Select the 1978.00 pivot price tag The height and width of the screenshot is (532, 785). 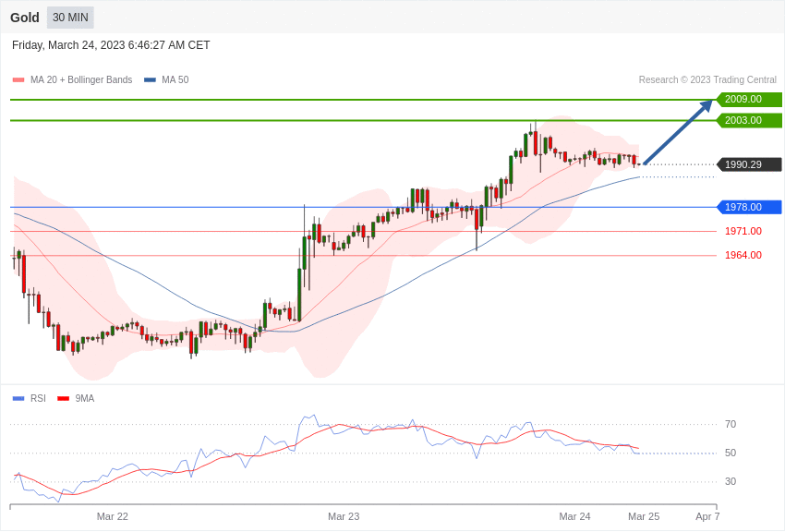[x=749, y=207]
